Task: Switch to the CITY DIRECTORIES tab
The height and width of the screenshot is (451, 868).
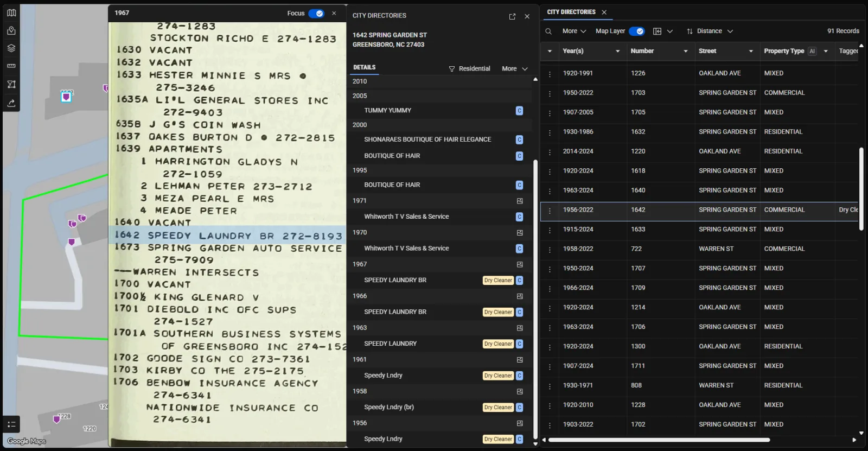Action: (x=571, y=12)
